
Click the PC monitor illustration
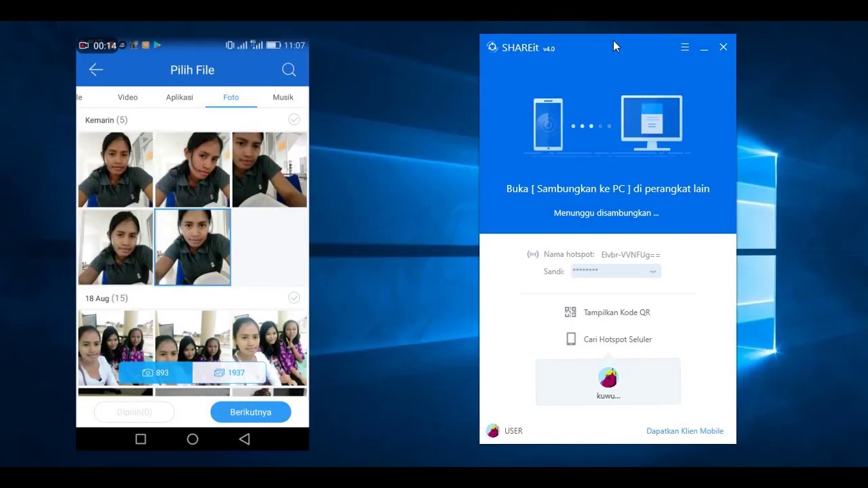tap(652, 123)
